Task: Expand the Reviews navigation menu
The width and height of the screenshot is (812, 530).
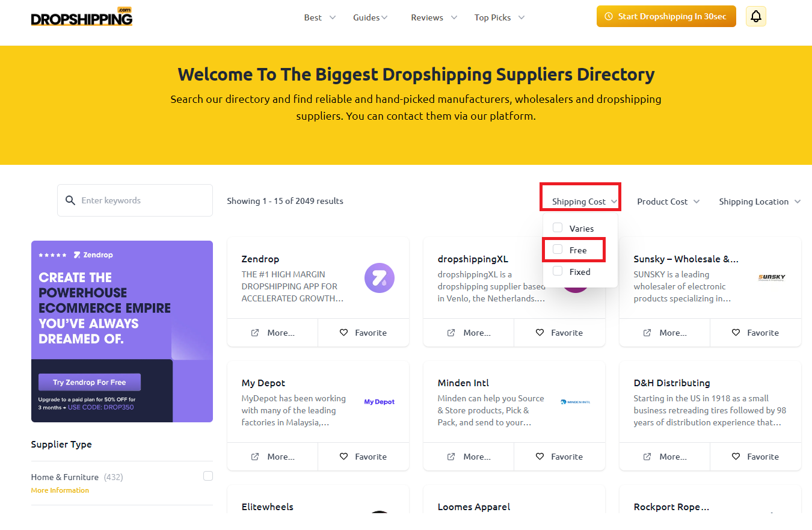Action: [434, 17]
